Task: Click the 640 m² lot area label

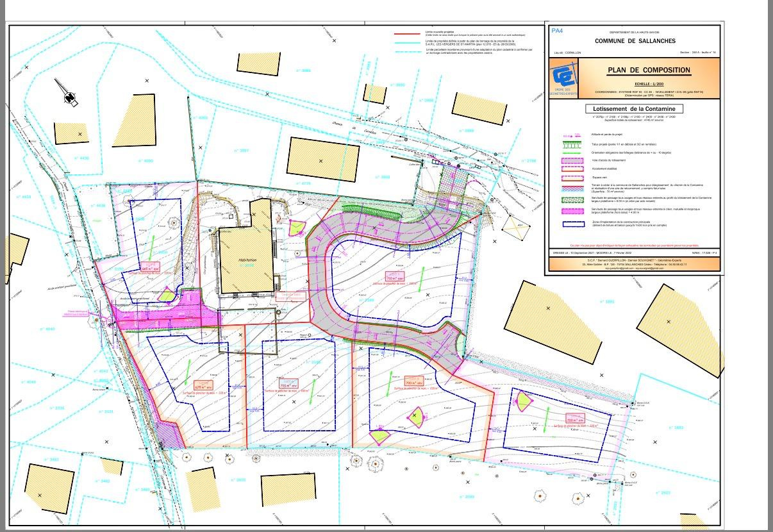Action: 149,269
